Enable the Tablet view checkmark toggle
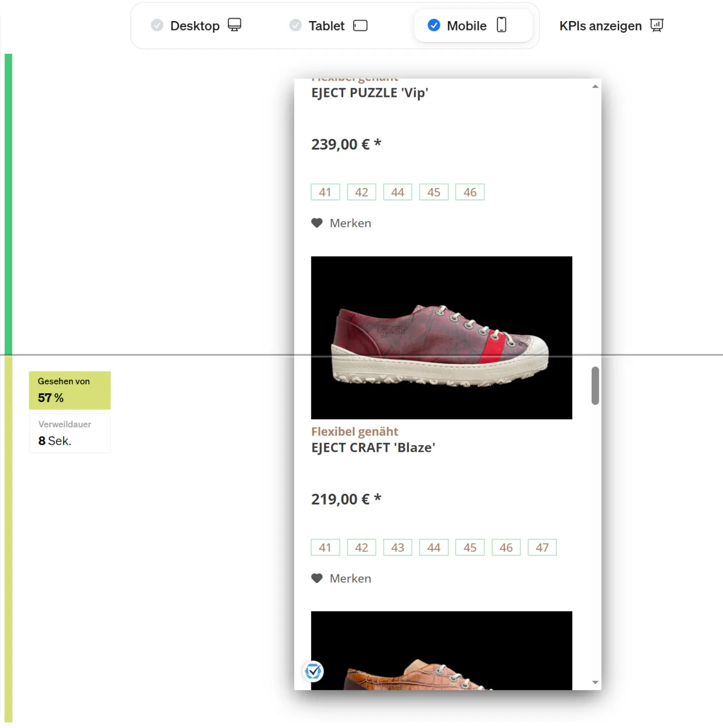 pyautogui.click(x=295, y=25)
